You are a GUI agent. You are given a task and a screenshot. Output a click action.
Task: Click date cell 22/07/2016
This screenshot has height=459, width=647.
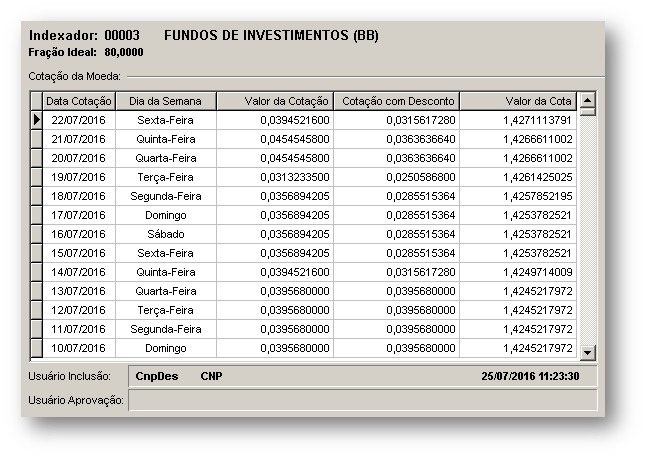(79, 120)
